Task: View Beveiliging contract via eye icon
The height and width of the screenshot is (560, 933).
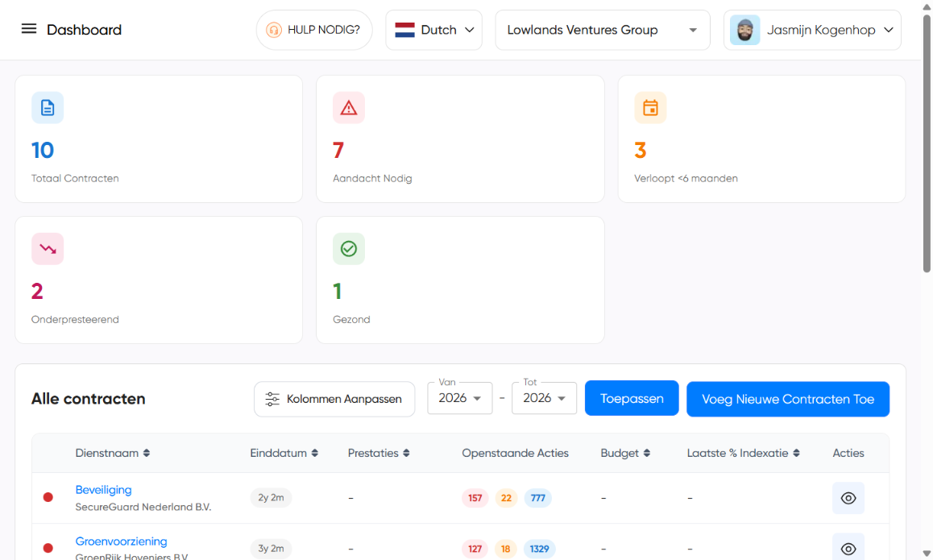Action: (848, 498)
